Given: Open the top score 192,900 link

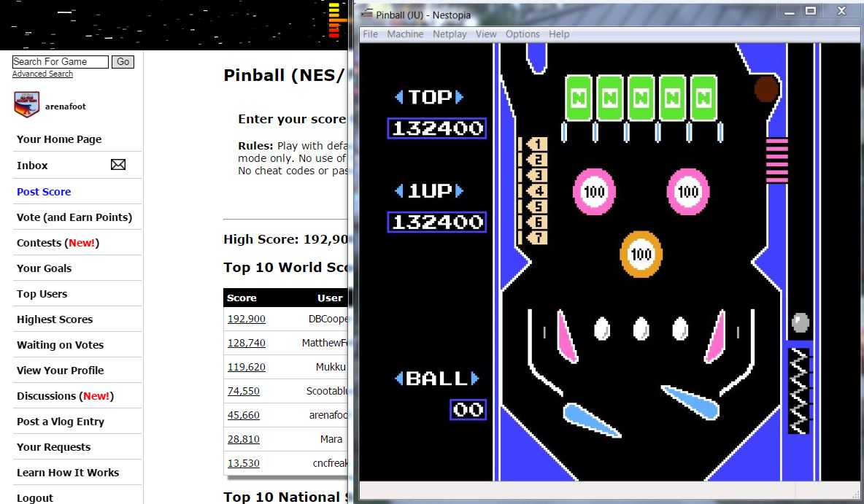Looking at the screenshot, I should click(247, 319).
